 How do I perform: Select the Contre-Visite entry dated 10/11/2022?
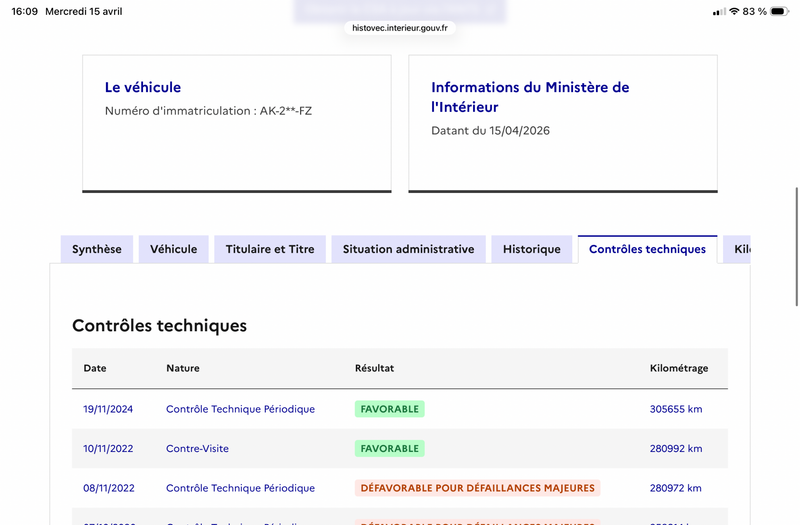197,448
